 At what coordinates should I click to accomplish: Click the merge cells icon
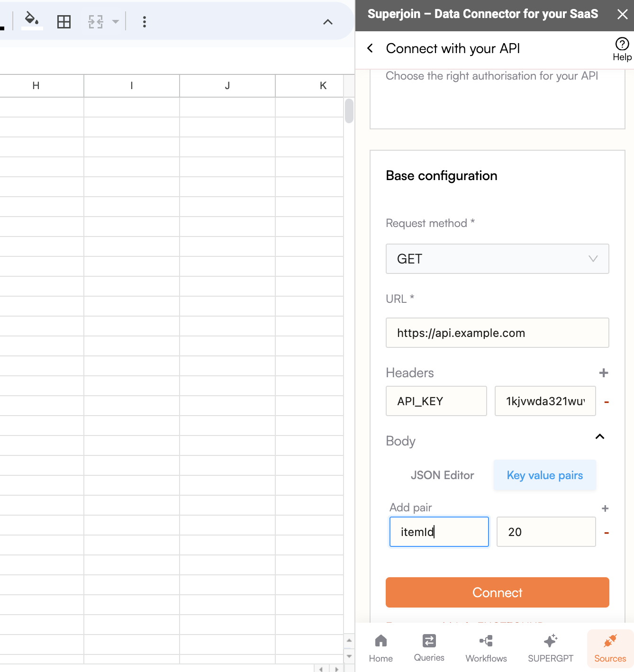96,22
